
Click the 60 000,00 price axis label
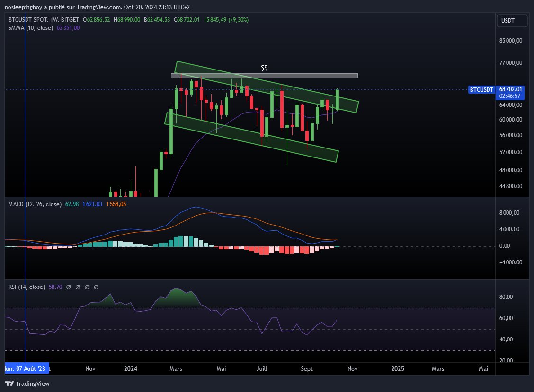(x=510, y=120)
